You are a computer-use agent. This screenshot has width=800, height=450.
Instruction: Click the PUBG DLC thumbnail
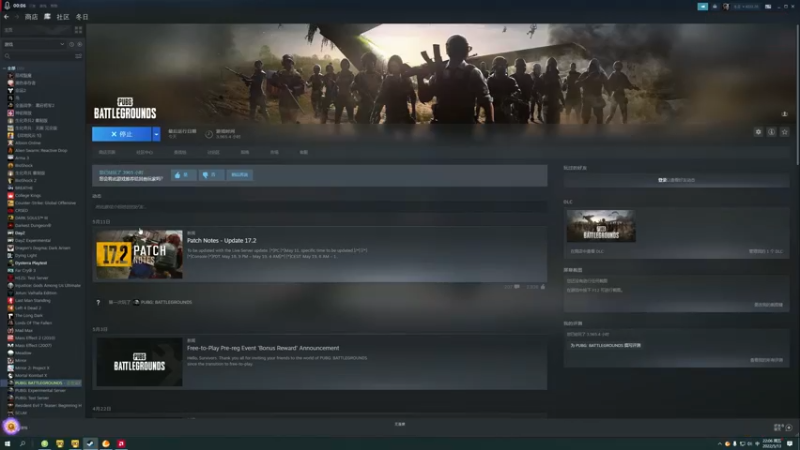coord(601,226)
